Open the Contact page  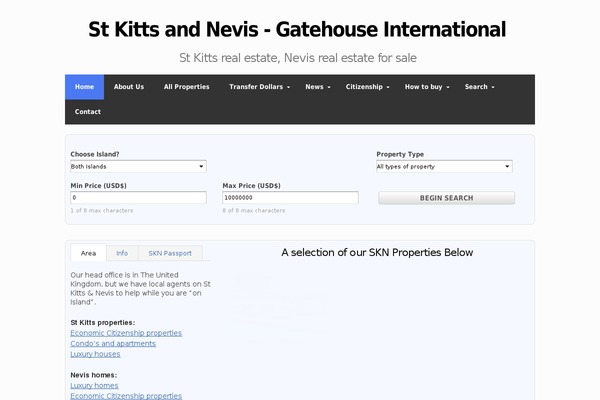click(x=88, y=112)
